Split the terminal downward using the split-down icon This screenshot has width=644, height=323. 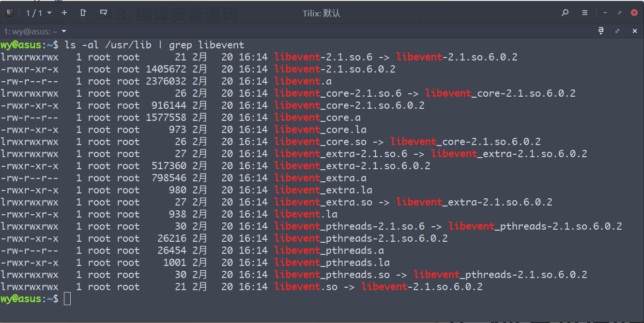coord(103,13)
